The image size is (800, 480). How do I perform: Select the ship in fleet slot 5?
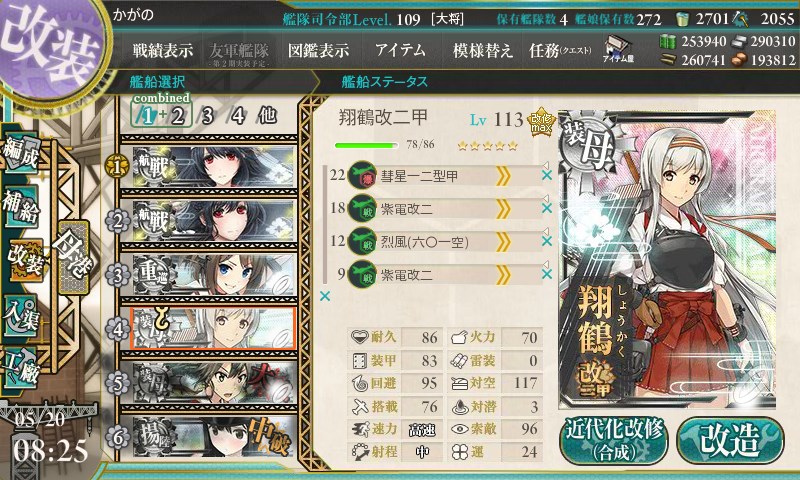(x=214, y=383)
